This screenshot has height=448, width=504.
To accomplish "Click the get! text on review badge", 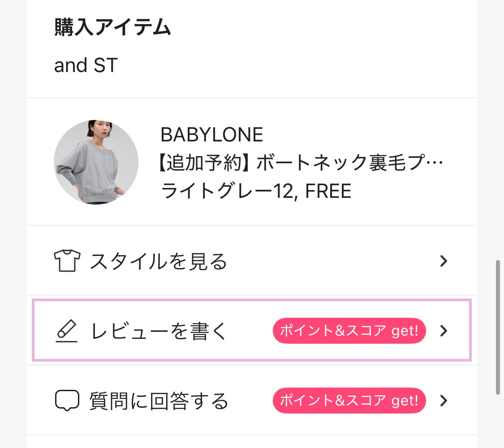I will pos(405,331).
